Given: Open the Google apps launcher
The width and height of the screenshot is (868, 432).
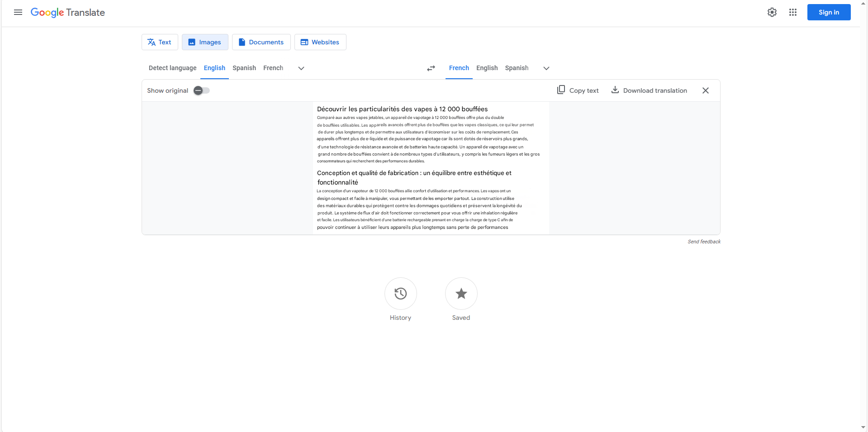Looking at the screenshot, I should [793, 12].
